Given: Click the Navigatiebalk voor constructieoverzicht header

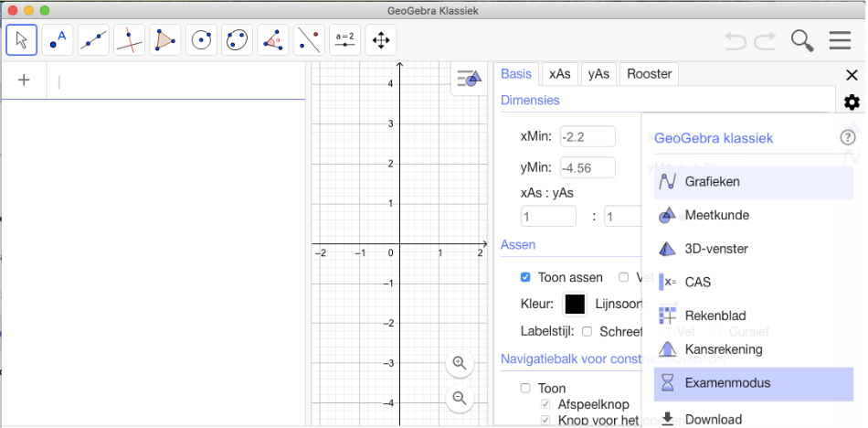Looking at the screenshot, I should coord(613,358).
